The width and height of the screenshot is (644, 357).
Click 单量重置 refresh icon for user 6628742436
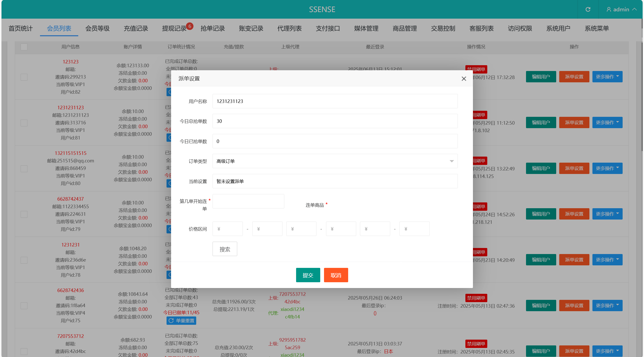click(171, 320)
